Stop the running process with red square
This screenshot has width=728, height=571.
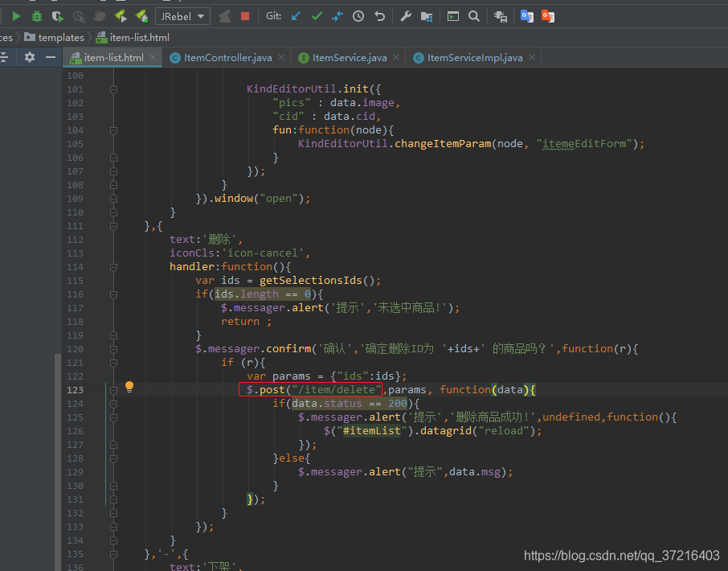(245, 17)
